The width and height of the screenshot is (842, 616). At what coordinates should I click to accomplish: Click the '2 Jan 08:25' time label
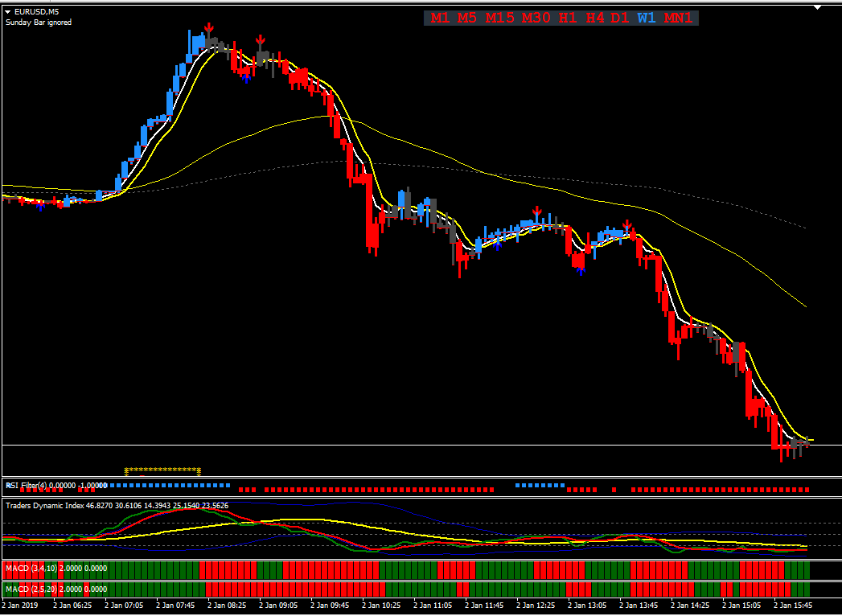227,606
